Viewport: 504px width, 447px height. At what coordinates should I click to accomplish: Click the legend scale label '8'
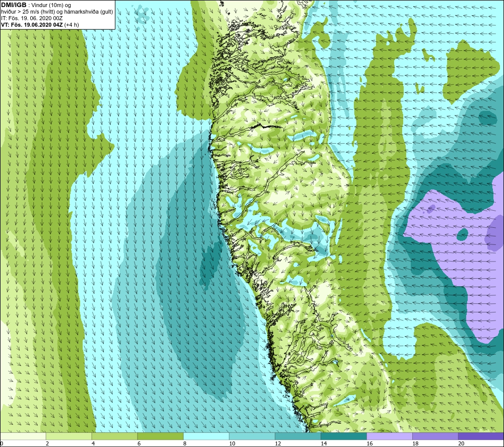pos(185,443)
